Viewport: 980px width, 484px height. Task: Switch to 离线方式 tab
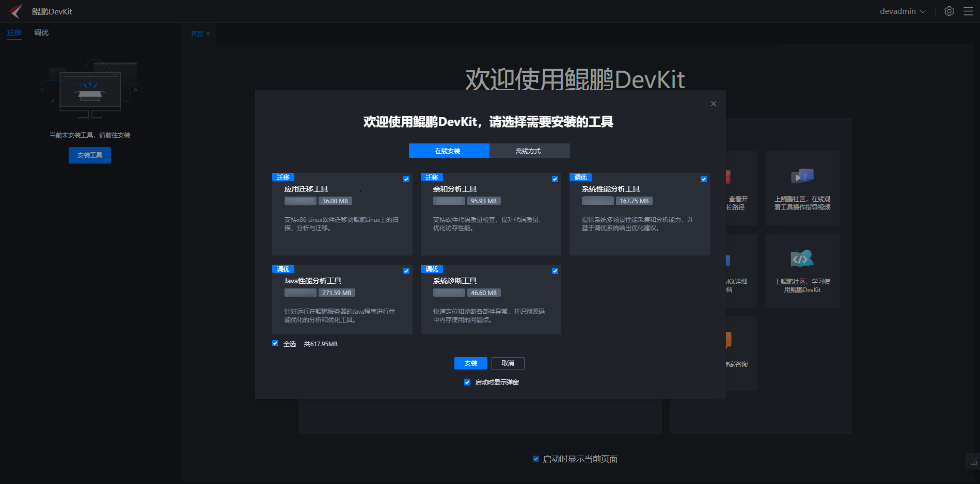(529, 151)
